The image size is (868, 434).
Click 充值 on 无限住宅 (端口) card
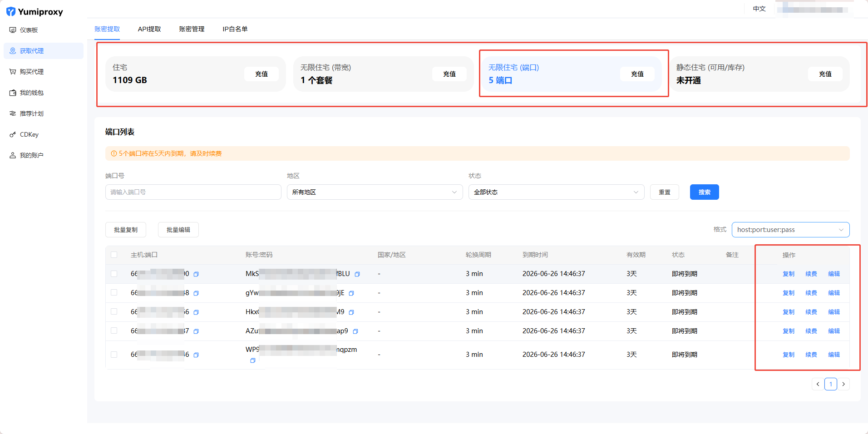point(637,74)
